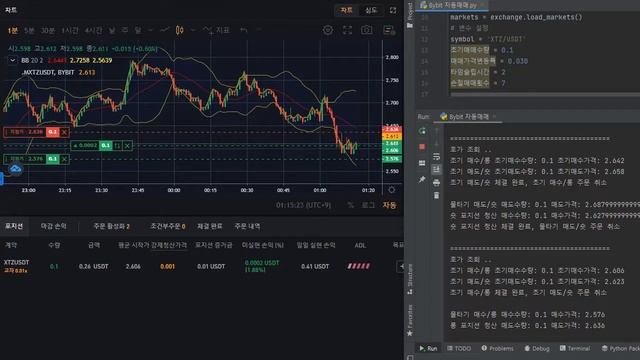Undo the last chart action

[x=244, y=30]
